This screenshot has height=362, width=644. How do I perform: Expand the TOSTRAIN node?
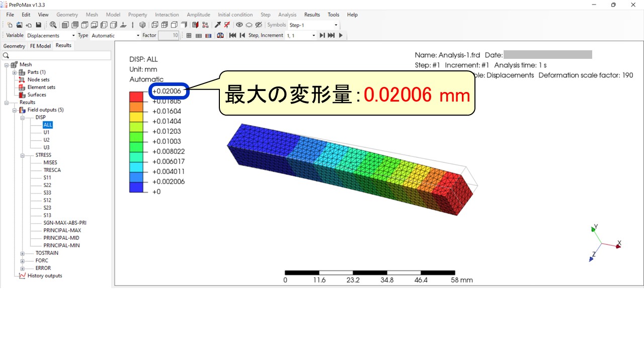pos(23,253)
